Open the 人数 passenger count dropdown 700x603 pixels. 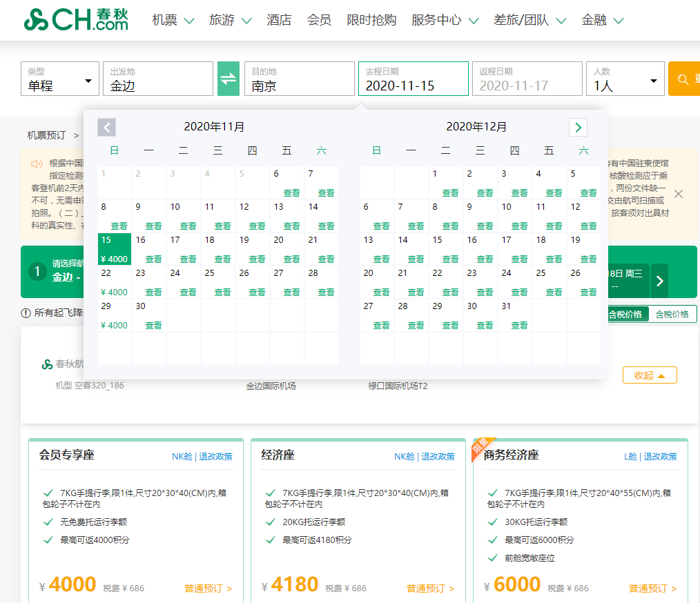point(625,79)
